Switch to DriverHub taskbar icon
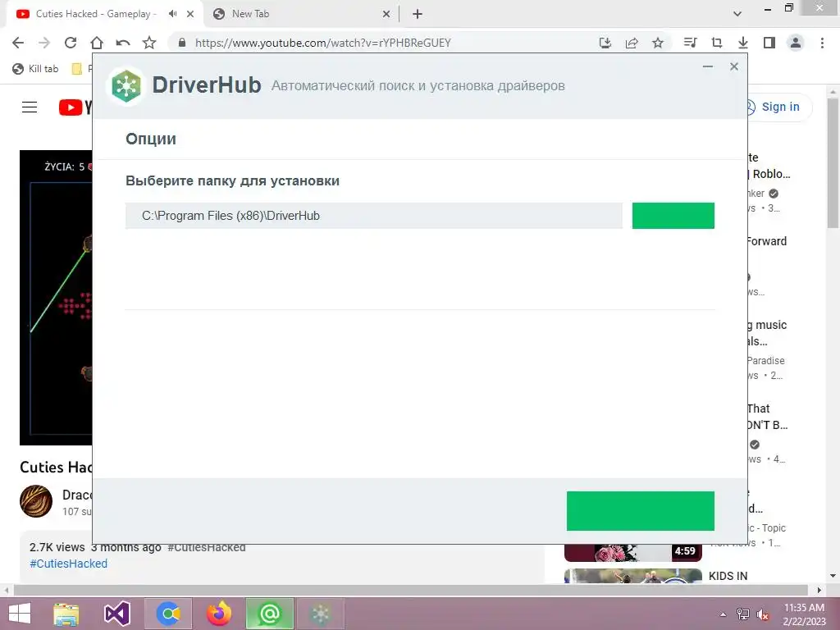Image resolution: width=840 pixels, height=630 pixels. tap(321, 614)
